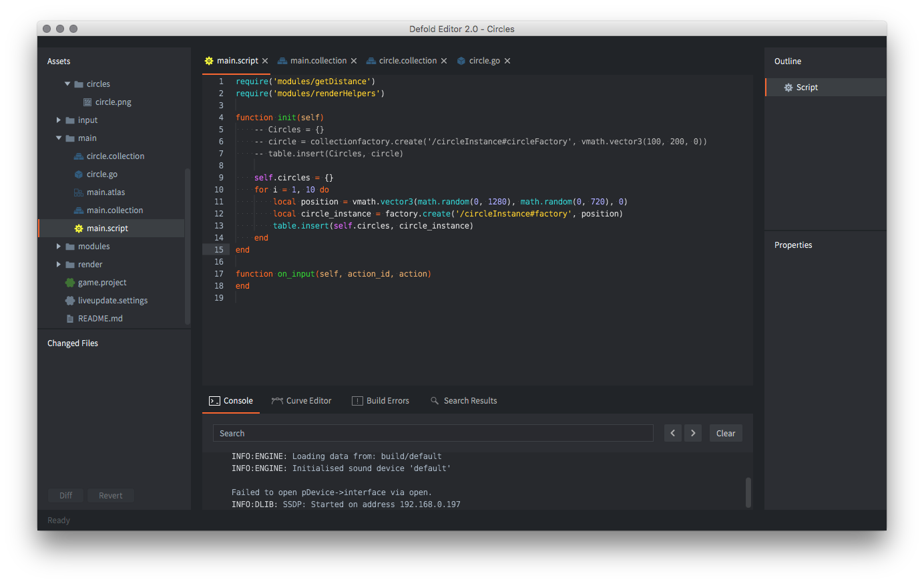Click the input folder icon
924x584 pixels.
[70, 120]
